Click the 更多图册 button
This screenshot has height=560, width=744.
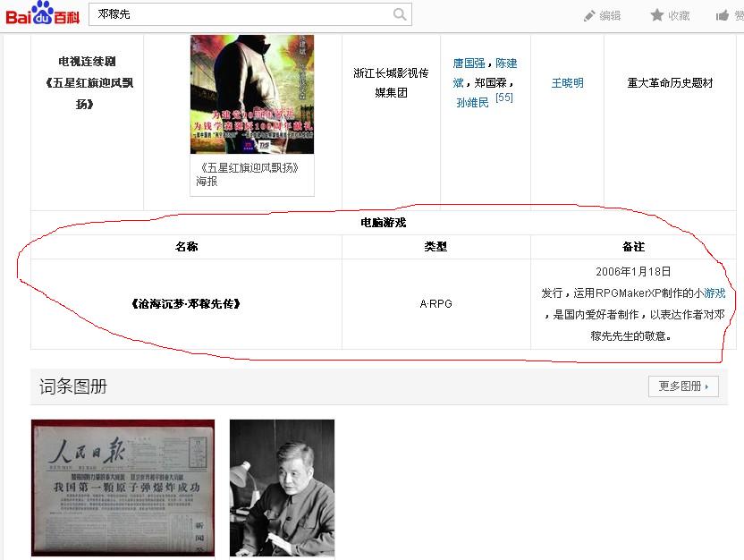683,386
